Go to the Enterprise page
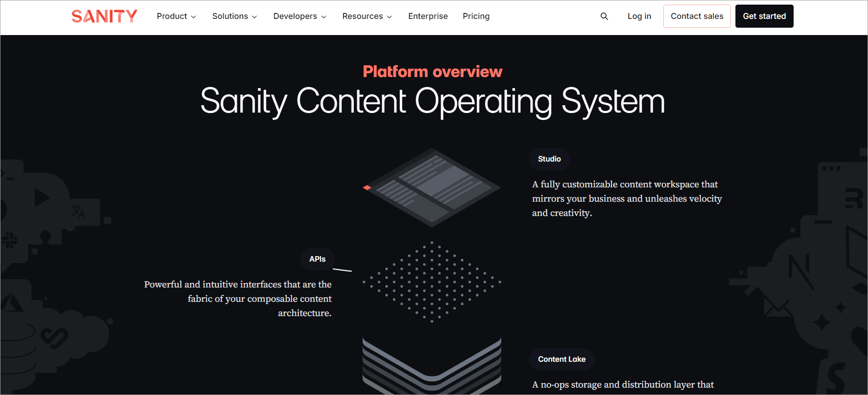Viewport: 868px width, 395px height. (x=428, y=16)
